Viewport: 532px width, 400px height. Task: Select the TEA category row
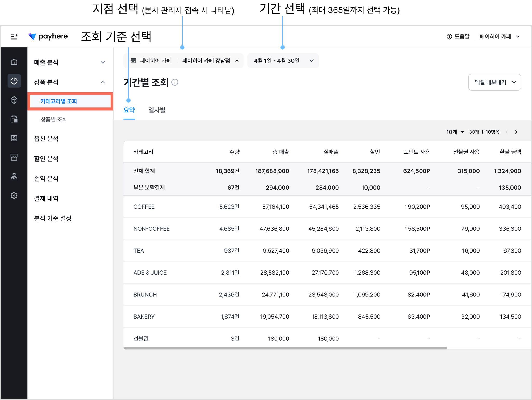327,251
